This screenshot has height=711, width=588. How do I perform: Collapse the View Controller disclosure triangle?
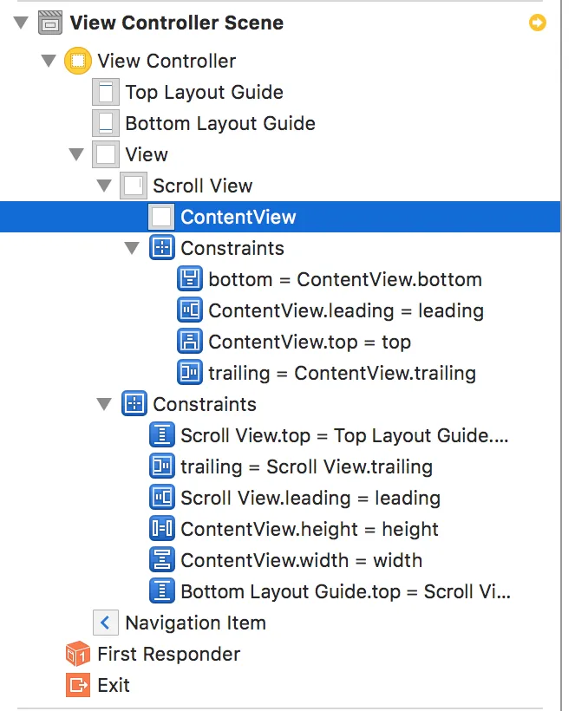49,62
